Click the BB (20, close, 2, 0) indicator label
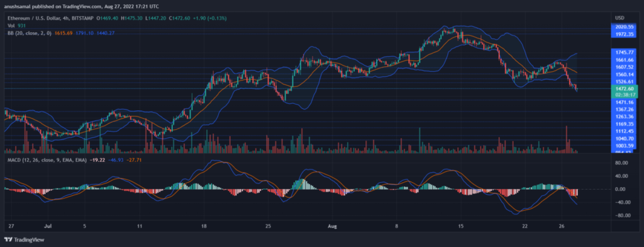Image resolution: width=644 pixels, height=247 pixels. point(29,33)
